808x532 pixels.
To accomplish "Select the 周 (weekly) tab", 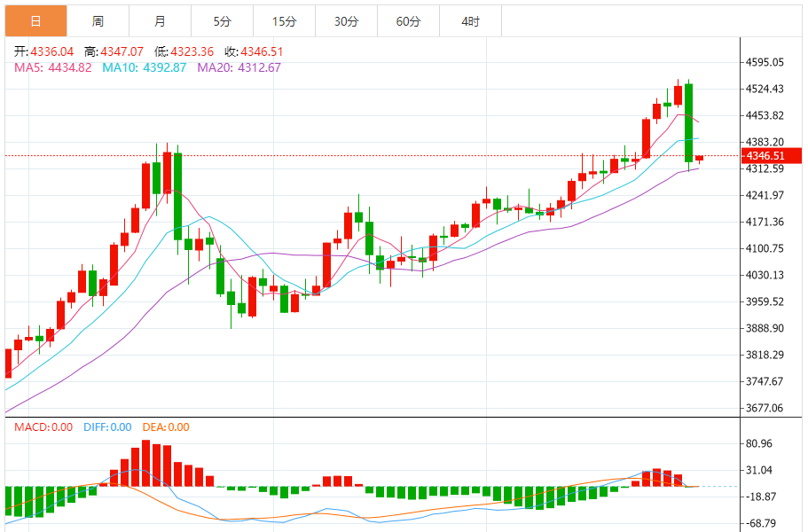I will pos(98,21).
